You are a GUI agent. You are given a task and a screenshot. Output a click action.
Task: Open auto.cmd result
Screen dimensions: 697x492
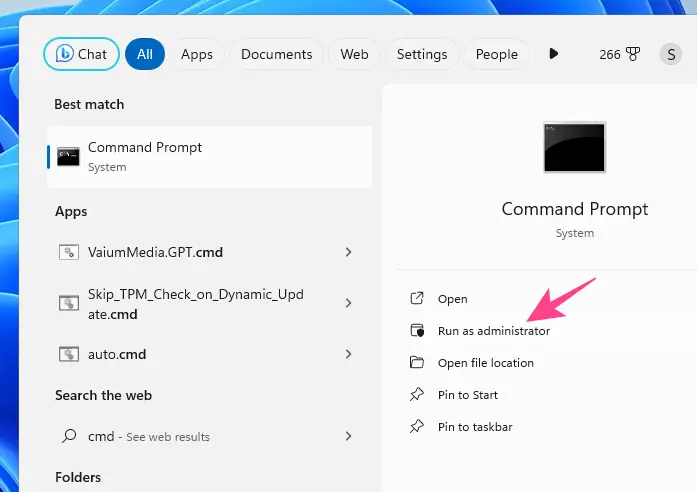pos(209,354)
